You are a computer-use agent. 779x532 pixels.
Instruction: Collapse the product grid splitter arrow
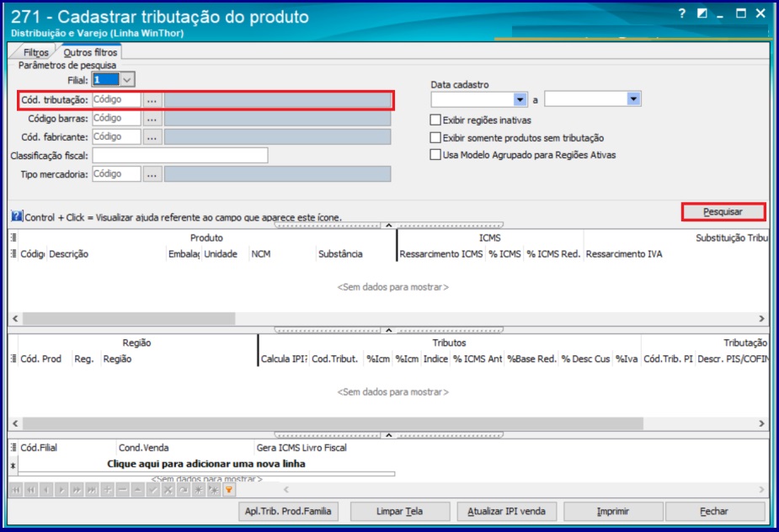(389, 330)
